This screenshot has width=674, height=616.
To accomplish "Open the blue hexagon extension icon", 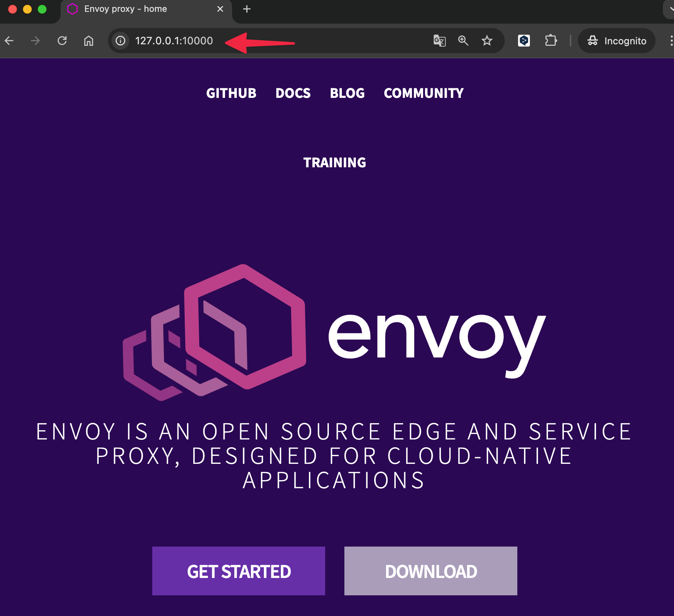I will coord(524,41).
